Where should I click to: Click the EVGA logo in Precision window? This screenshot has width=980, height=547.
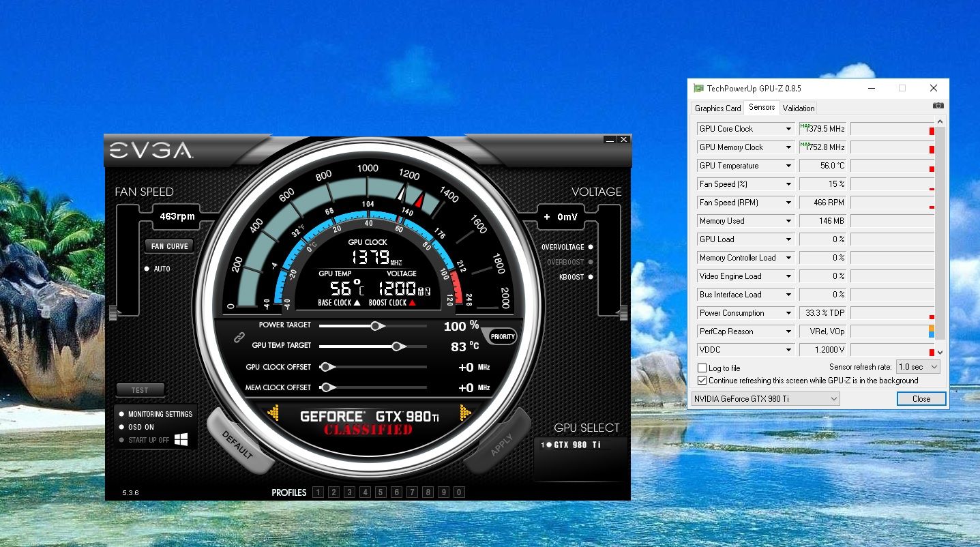pos(151,151)
